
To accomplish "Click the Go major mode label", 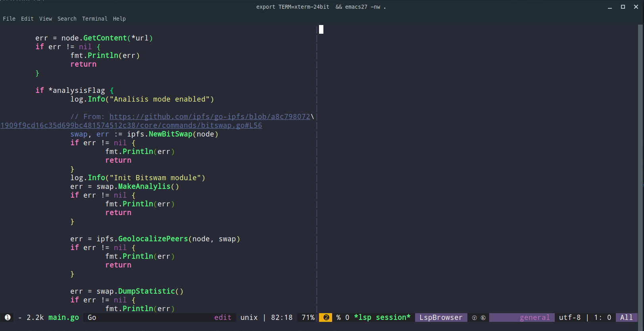I will 92,318.
